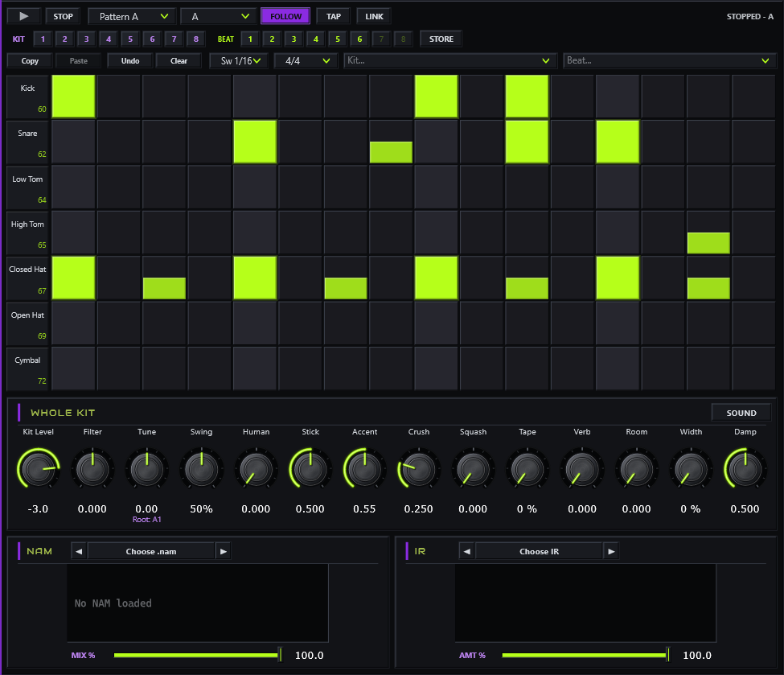Adjust the Filter knob
This screenshot has height=675, width=784.
[x=92, y=468]
